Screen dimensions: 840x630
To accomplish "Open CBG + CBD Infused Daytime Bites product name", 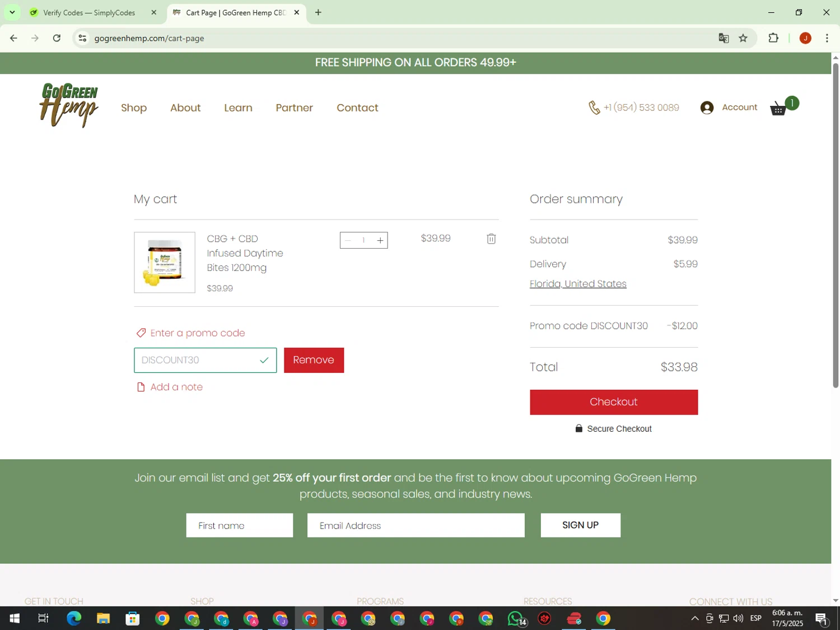I will (245, 253).
